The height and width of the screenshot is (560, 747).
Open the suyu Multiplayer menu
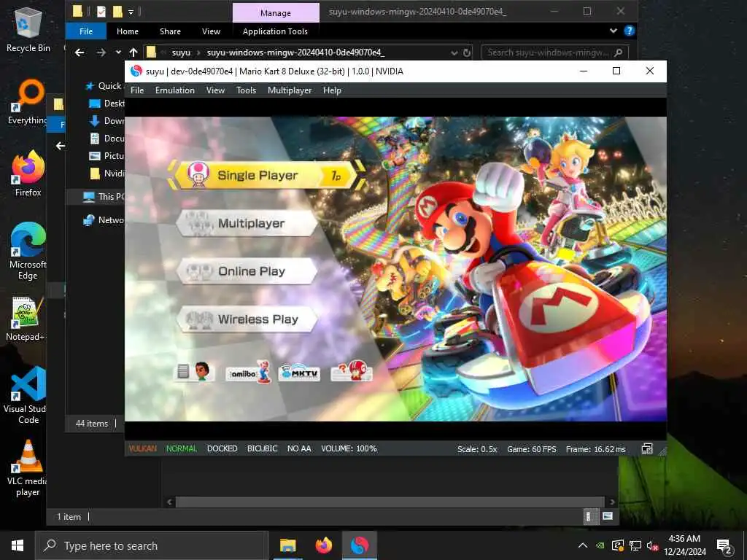290,90
